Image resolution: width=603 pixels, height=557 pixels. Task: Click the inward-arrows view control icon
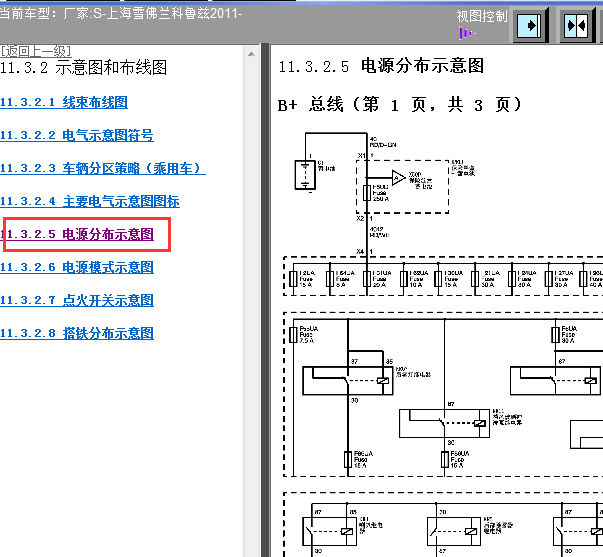pyautogui.click(x=576, y=26)
